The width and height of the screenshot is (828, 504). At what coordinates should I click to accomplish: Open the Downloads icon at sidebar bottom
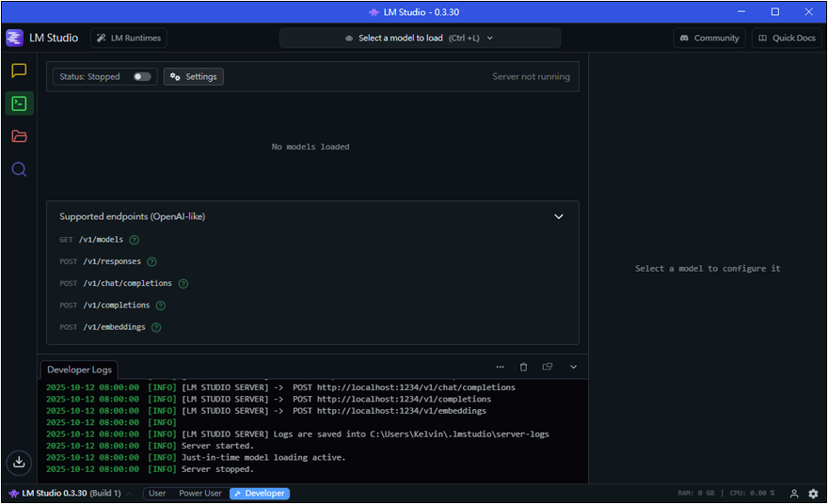click(x=19, y=462)
